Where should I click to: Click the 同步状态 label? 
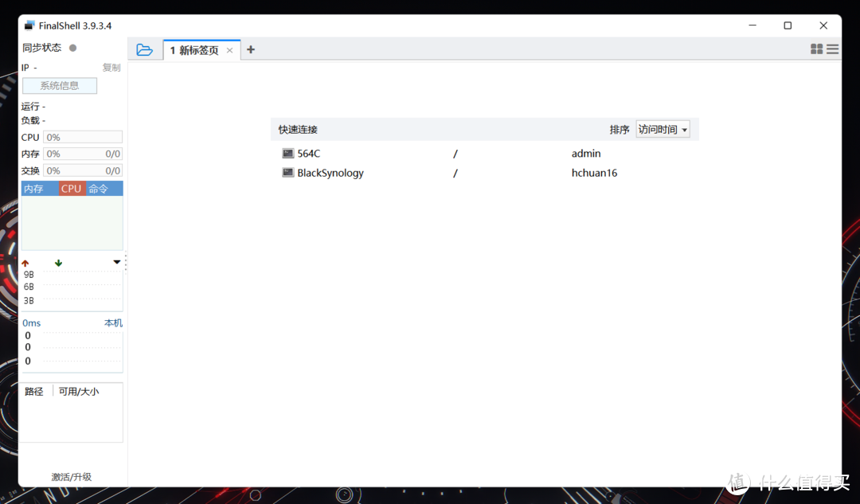(41, 48)
